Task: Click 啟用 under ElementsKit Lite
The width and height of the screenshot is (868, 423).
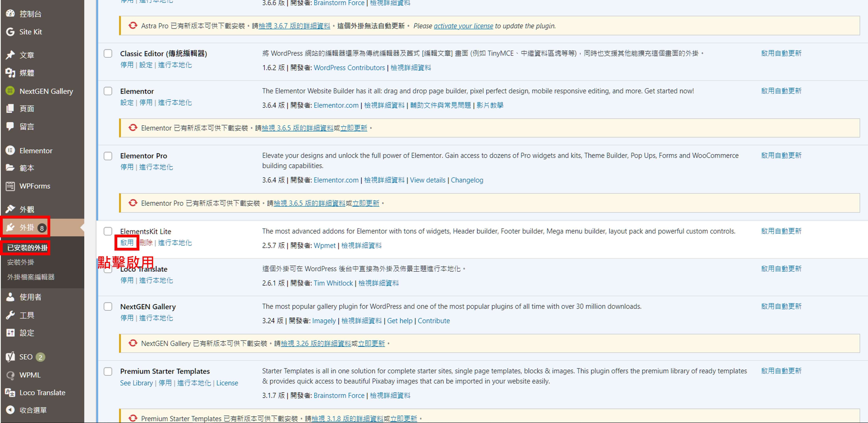Action: point(127,243)
